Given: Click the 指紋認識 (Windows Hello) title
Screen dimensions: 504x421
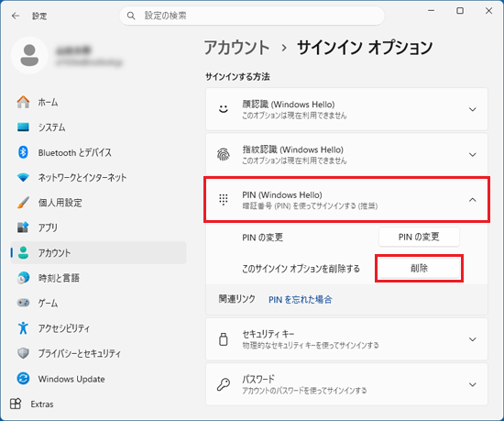Looking at the screenshot, I should (293, 150).
